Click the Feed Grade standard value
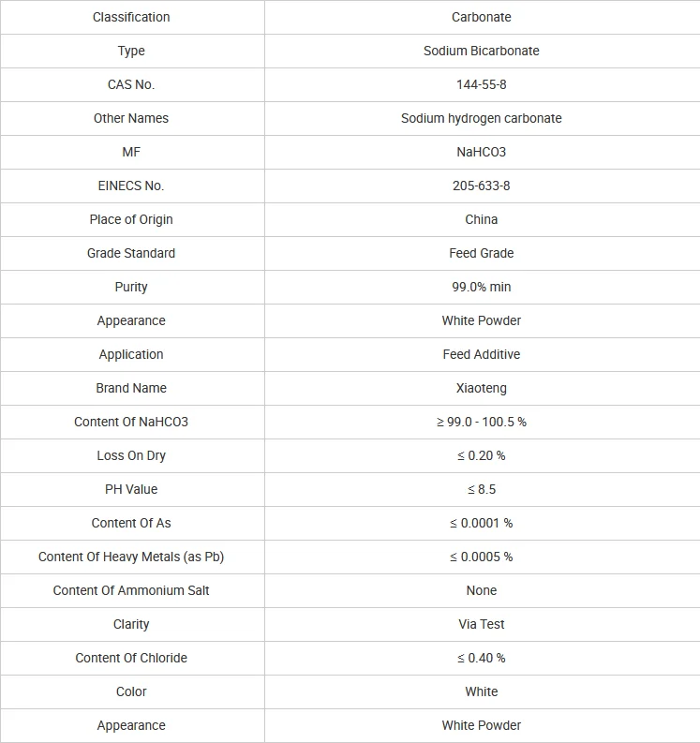Screen dimensions: 700x743 coord(481,253)
